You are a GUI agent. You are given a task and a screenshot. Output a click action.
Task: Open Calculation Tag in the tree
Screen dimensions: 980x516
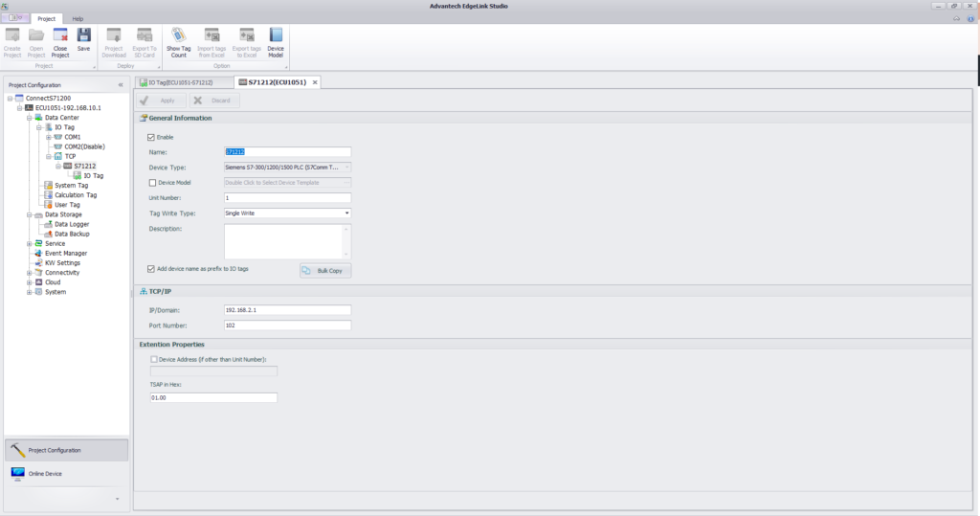(x=76, y=195)
